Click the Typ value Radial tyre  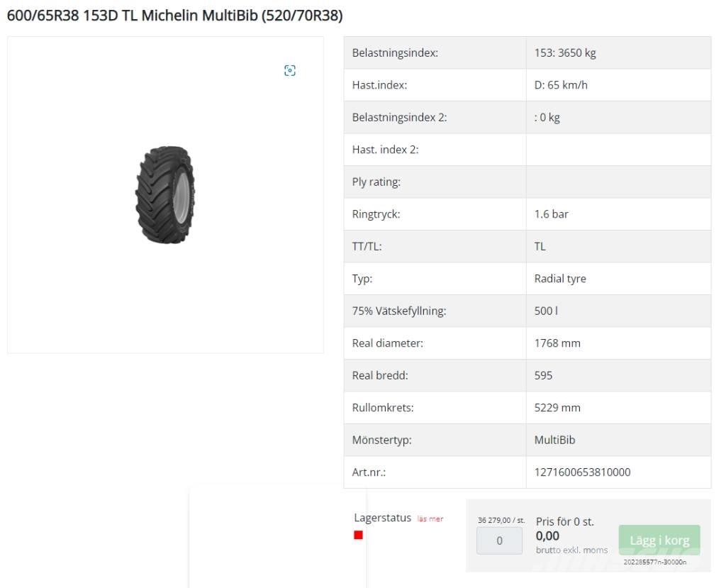560,279
